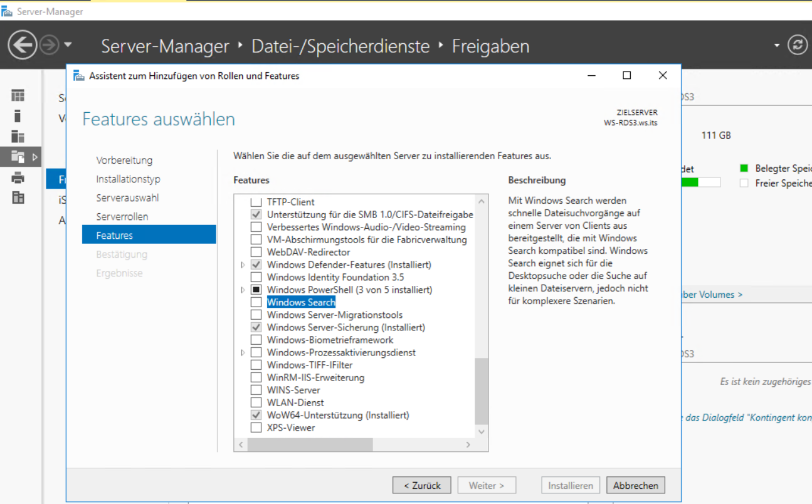Image resolution: width=812 pixels, height=504 pixels.
Task: Select the All Servers icon in sidebar
Action: [18, 137]
